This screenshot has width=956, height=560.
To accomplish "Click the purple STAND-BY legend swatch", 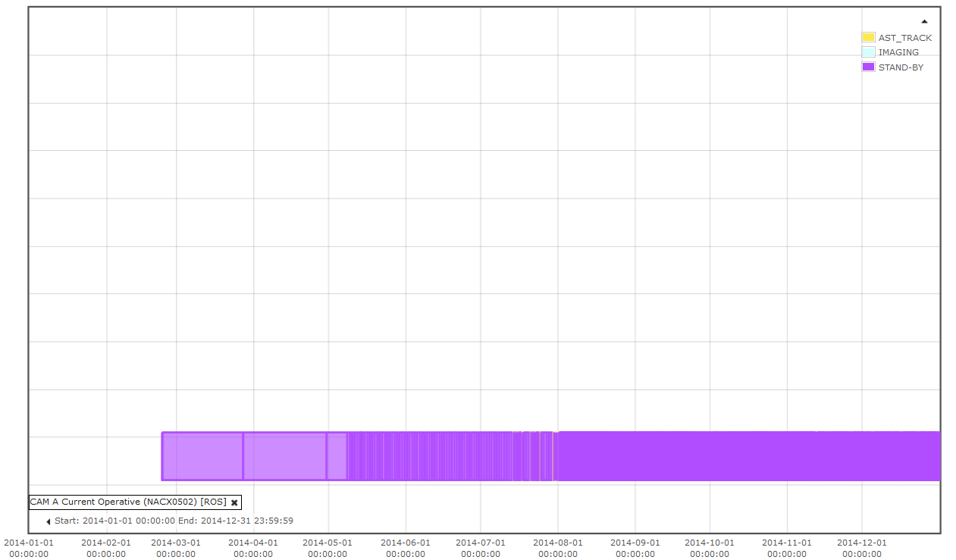I will [868, 67].
